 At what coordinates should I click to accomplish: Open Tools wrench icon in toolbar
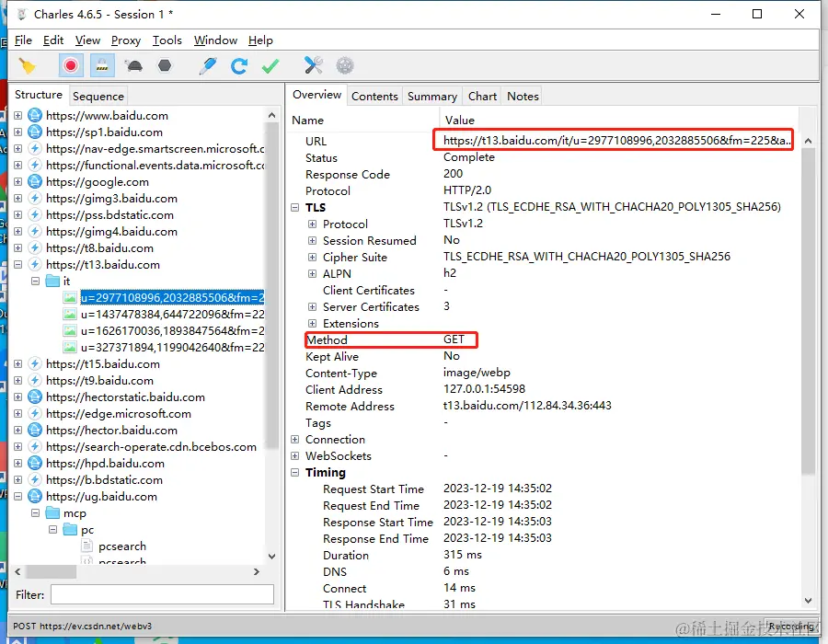pyautogui.click(x=313, y=65)
